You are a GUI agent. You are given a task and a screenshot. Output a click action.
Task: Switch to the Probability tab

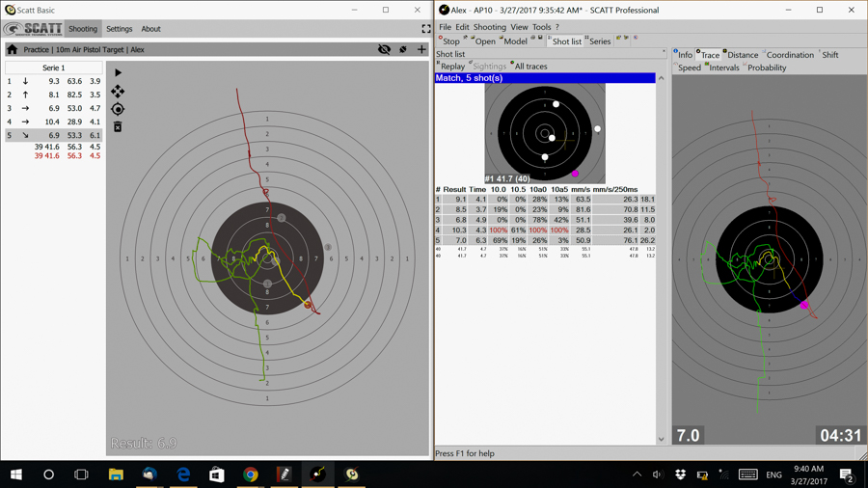click(x=765, y=68)
